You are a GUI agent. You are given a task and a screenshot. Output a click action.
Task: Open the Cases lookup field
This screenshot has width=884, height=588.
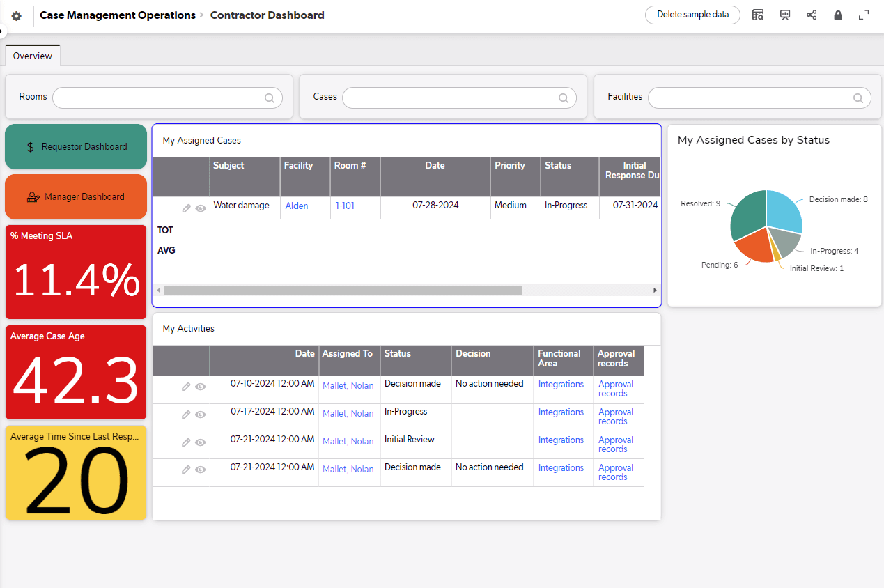459,98
